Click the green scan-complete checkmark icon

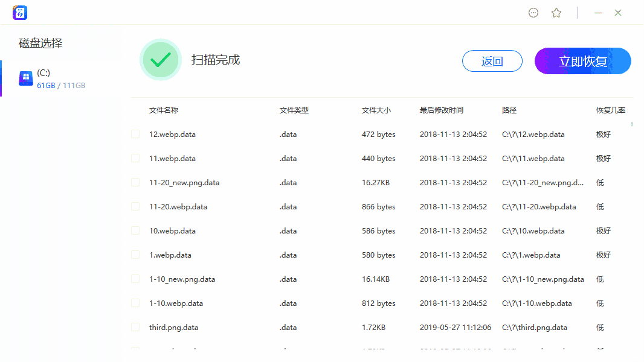coord(160,60)
